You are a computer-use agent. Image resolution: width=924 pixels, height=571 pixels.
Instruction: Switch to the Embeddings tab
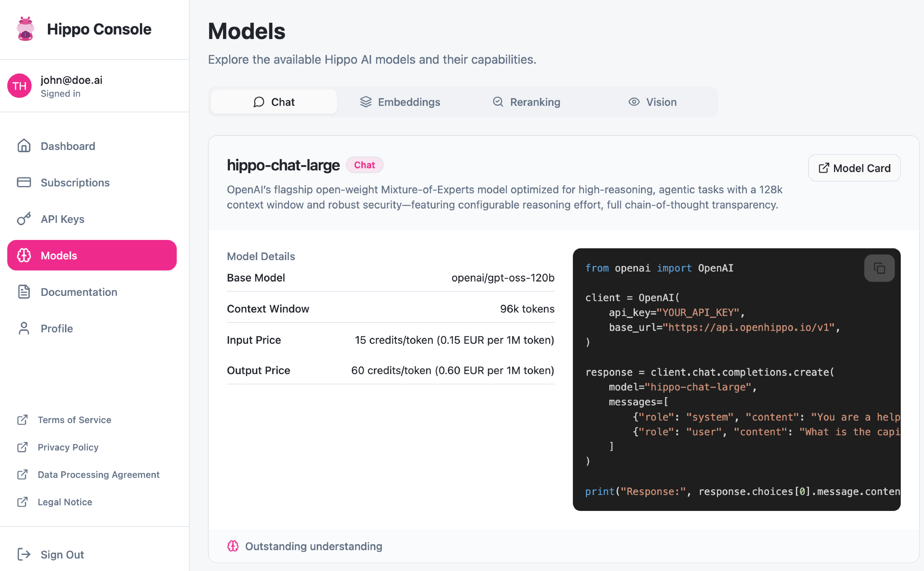(x=400, y=102)
